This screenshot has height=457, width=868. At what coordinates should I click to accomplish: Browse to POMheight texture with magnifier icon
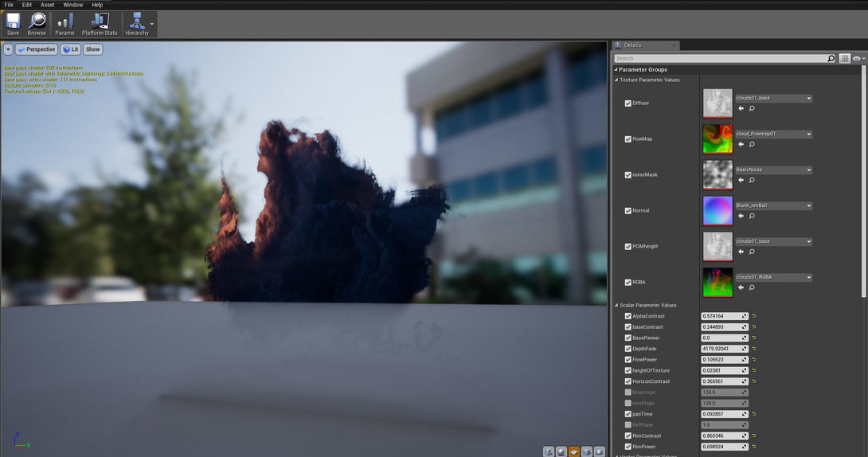(x=752, y=252)
